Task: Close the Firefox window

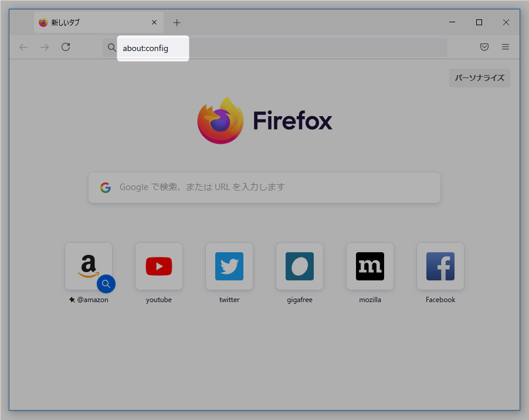Action: coord(506,22)
